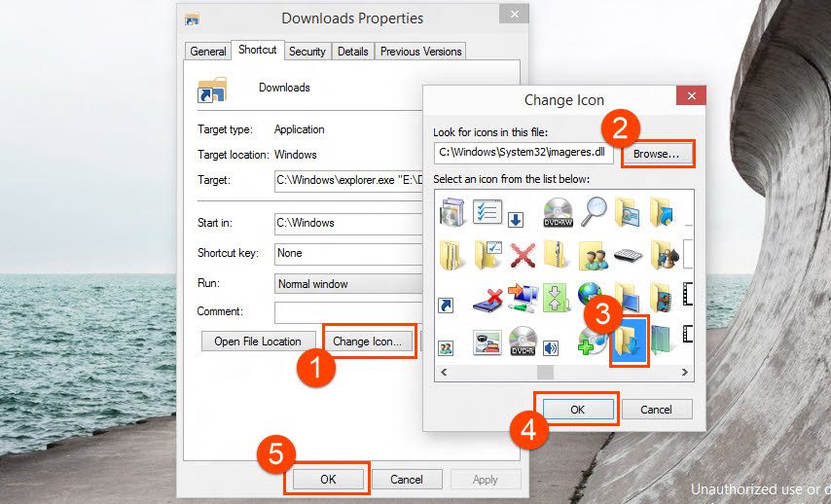This screenshot has width=831, height=504.
Task: Switch to the Shortcut tab
Action: (258, 50)
